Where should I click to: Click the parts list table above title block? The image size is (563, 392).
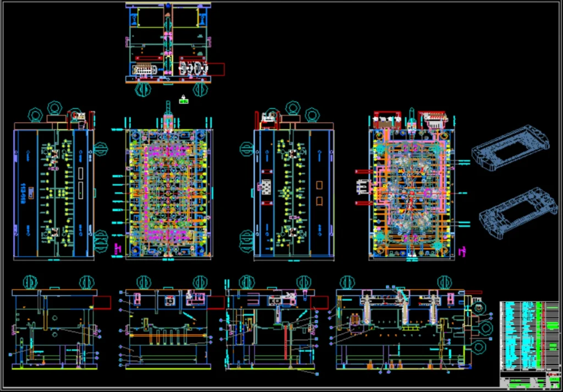528,335
